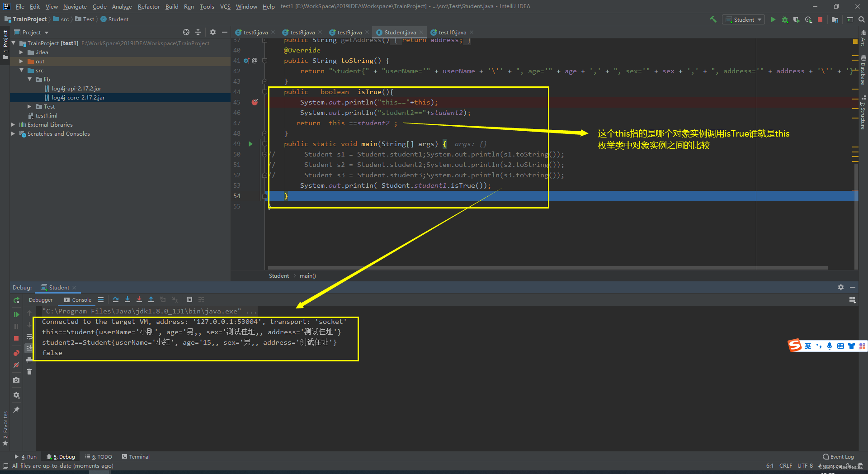Image resolution: width=868 pixels, height=474 pixels.
Task: Open the Event Log
Action: tap(839, 457)
